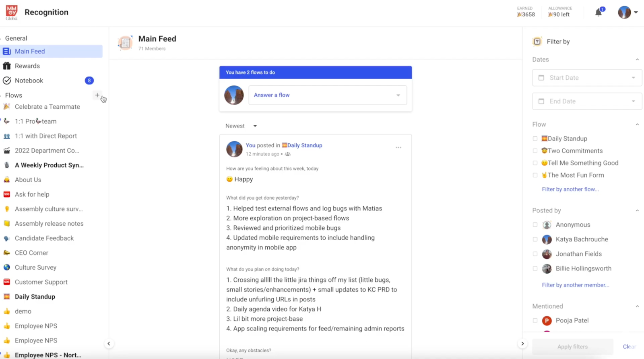Open the notification bell
This screenshot has height=359, width=644.
coord(597,12)
